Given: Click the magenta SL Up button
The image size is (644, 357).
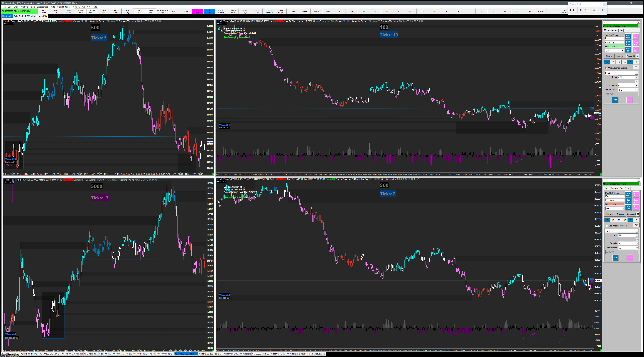Looking at the screenshot, I should click(197, 11).
